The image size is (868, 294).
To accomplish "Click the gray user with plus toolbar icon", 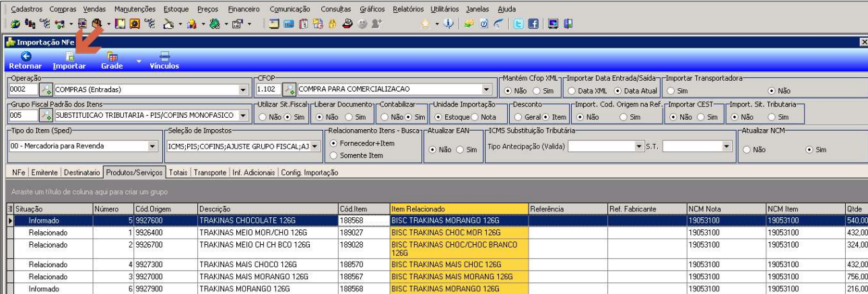I will pyautogui.click(x=376, y=24).
